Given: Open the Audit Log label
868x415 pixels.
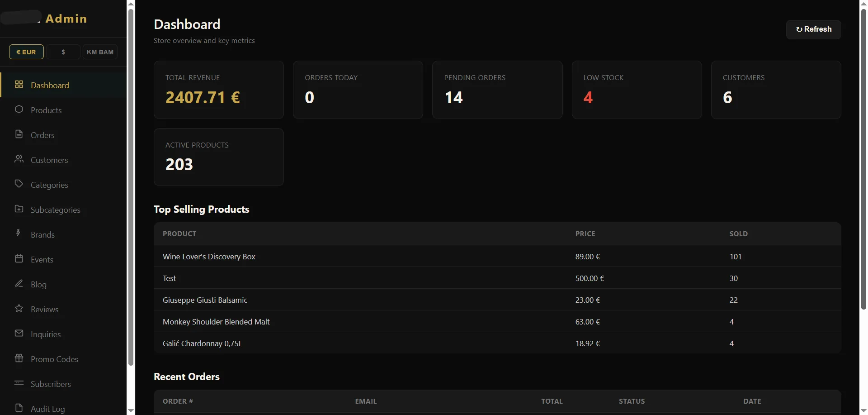Looking at the screenshot, I should (x=48, y=409).
